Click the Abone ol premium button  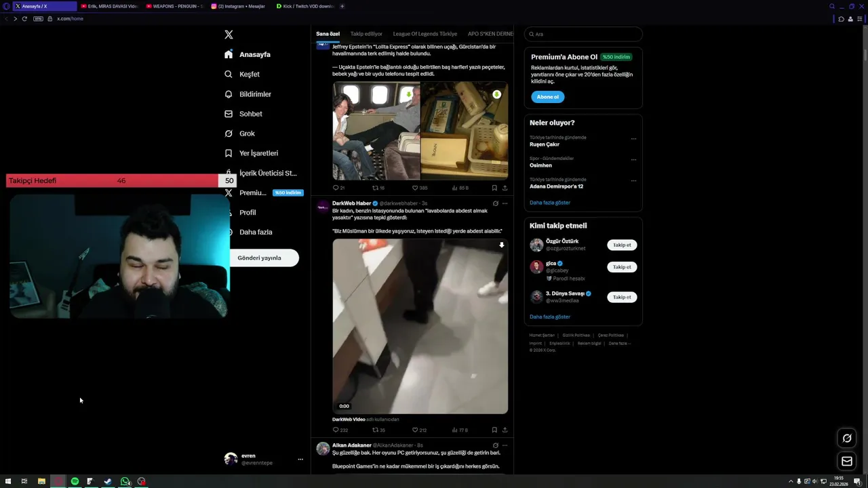(547, 97)
